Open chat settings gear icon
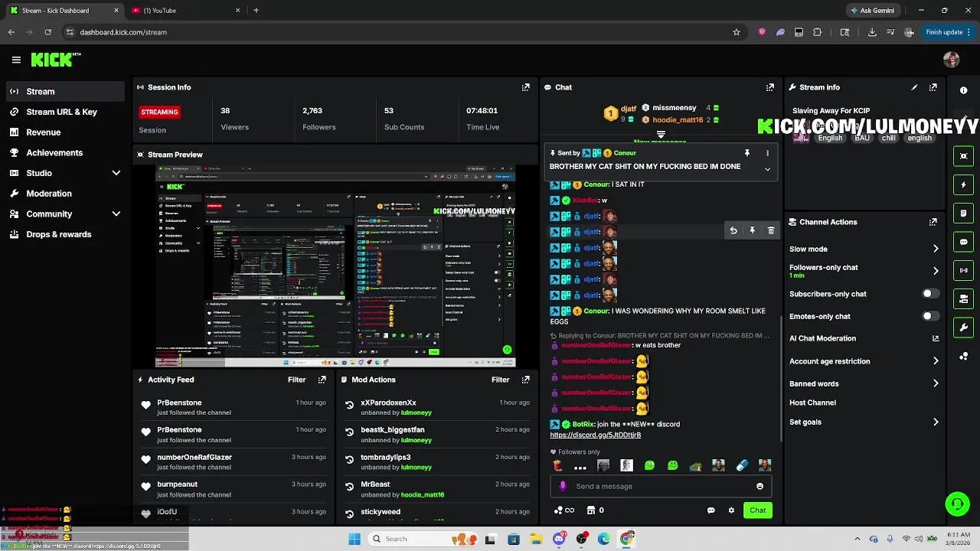The image size is (980, 551). [x=731, y=510]
